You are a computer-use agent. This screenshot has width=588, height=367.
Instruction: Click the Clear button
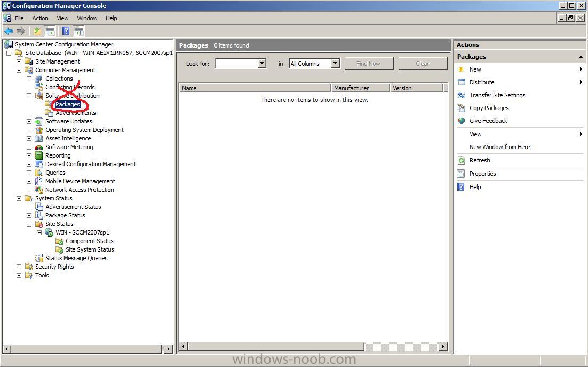pos(423,64)
